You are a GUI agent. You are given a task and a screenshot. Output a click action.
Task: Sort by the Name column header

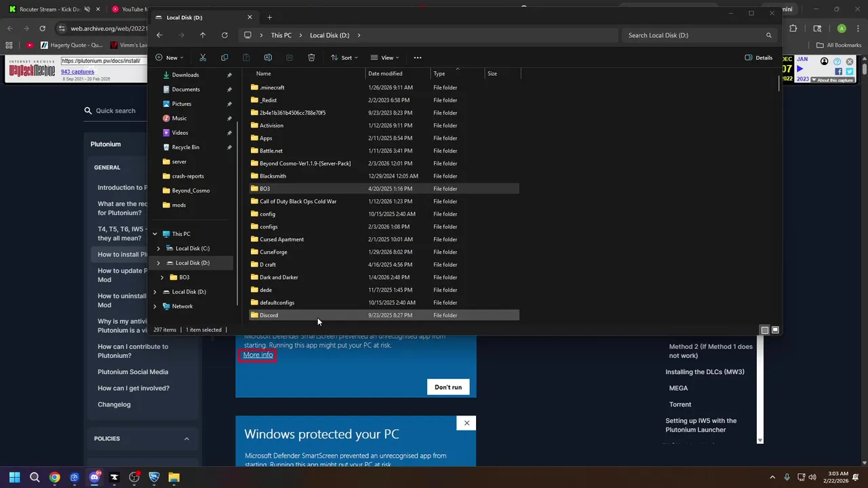click(264, 74)
